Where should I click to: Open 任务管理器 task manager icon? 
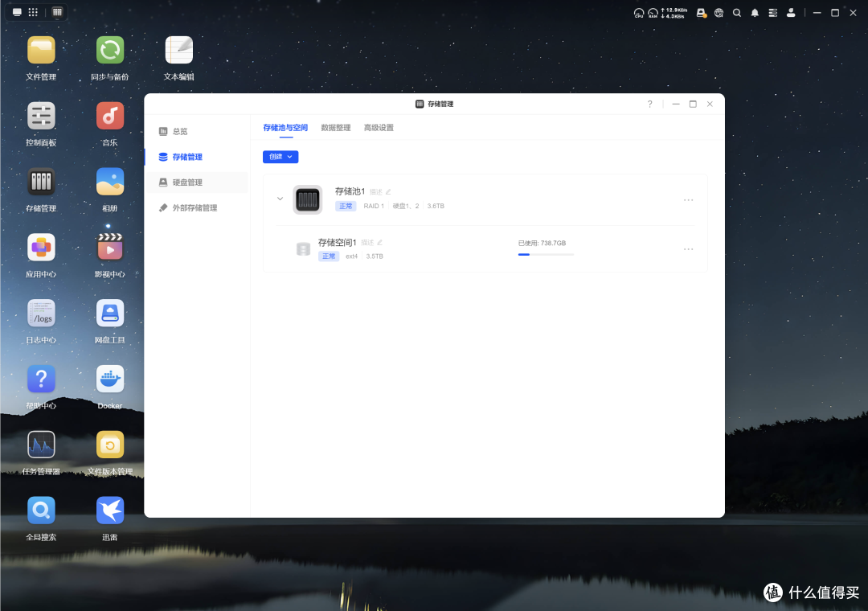pyautogui.click(x=41, y=445)
